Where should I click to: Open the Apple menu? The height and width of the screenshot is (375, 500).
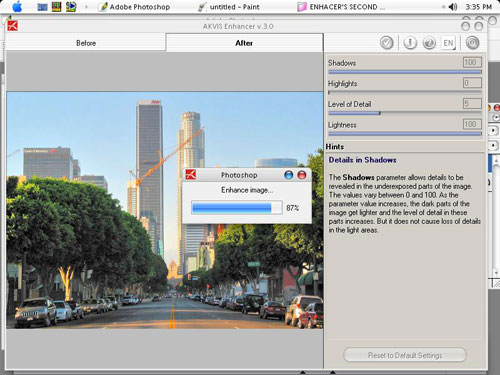click(17, 7)
